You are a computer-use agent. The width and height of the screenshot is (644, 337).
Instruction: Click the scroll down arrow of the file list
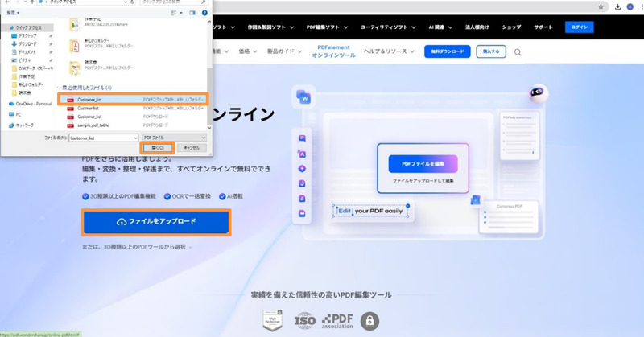[209, 128]
